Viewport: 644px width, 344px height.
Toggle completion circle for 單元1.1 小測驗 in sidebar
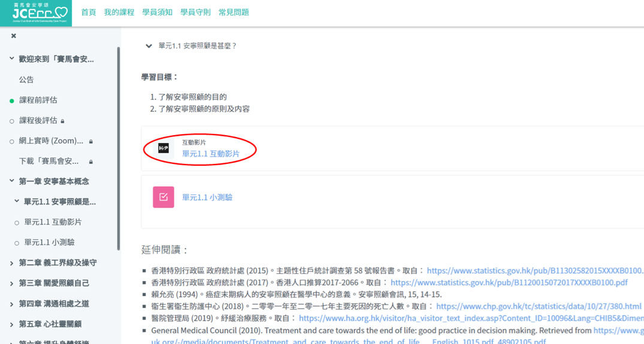click(17, 243)
